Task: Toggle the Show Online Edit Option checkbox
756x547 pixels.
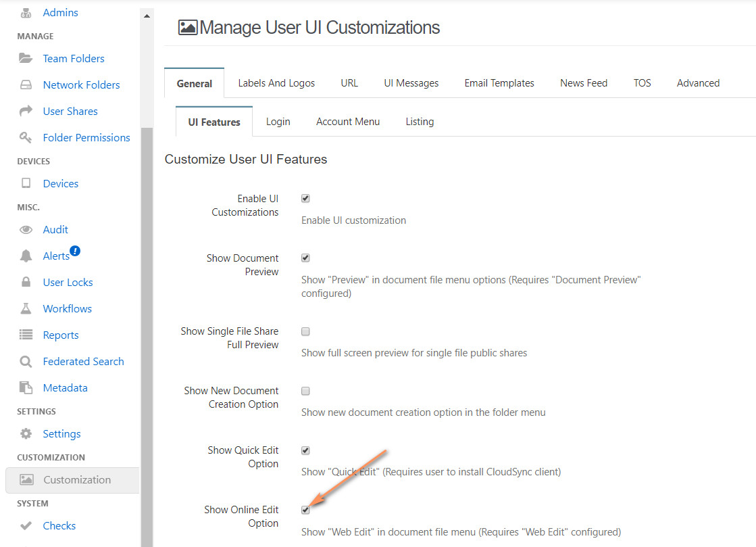Action: pos(305,510)
